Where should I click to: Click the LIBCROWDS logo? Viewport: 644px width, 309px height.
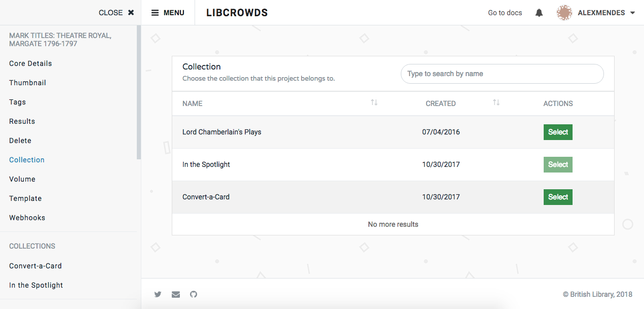237,12
